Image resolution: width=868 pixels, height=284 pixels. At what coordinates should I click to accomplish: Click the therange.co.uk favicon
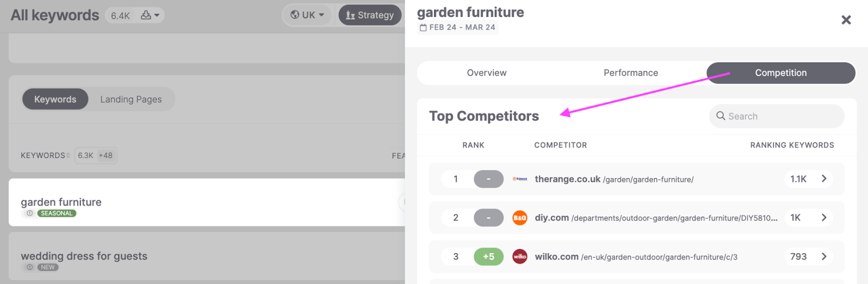click(520, 179)
